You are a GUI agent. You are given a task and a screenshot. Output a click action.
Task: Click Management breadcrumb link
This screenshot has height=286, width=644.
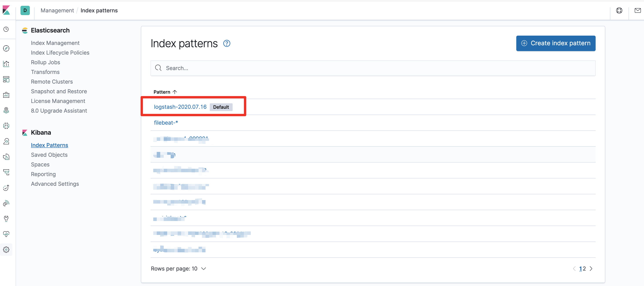tap(57, 10)
